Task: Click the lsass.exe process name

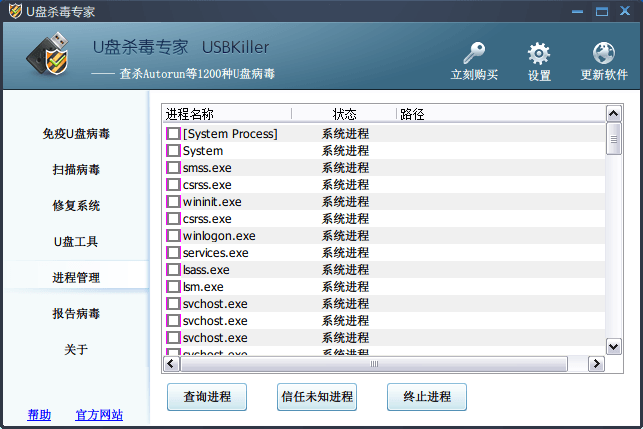Action: (x=206, y=270)
